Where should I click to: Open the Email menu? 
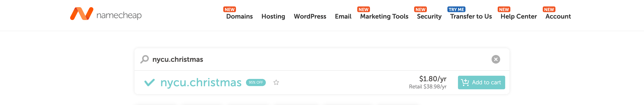(343, 16)
